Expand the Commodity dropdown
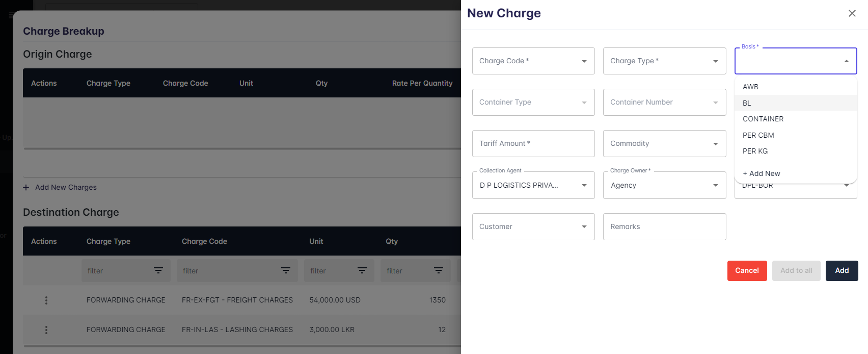This screenshot has width=868, height=354. pos(715,144)
